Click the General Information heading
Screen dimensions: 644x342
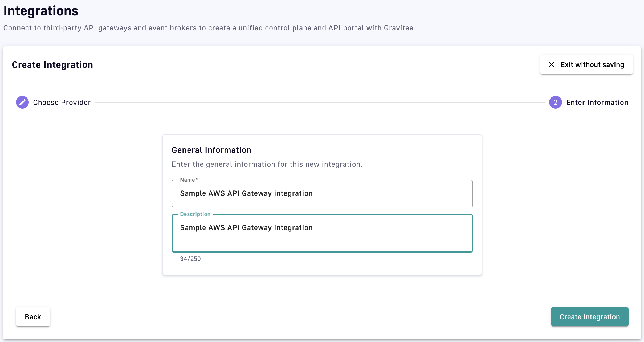click(x=211, y=150)
